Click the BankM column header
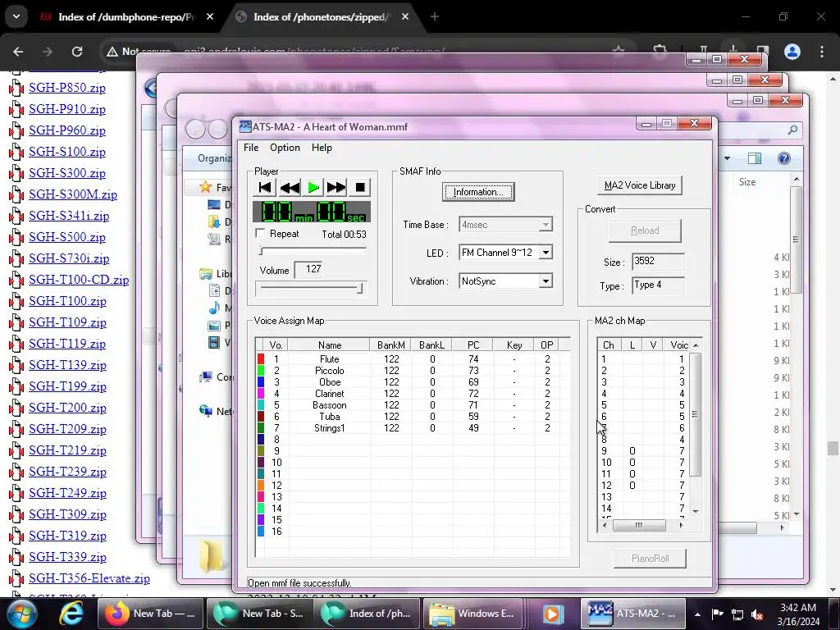The width and height of the screenshot is (840, 630). point(391,345)
